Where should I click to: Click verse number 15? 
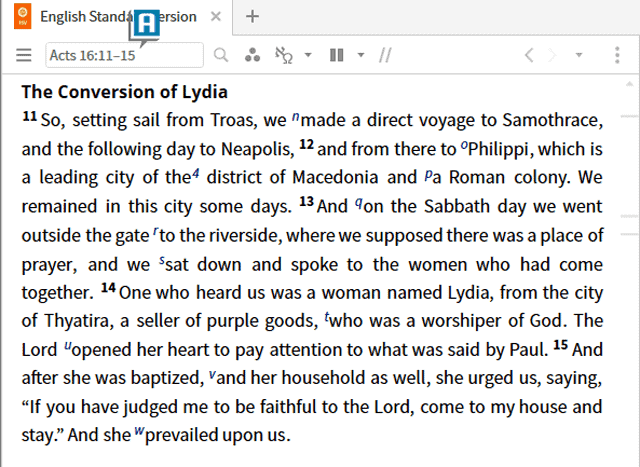pos(560,345)
